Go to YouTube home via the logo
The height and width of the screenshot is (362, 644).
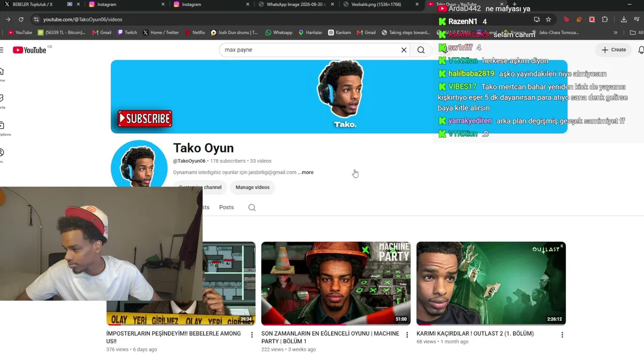click(x=29, y=50)
